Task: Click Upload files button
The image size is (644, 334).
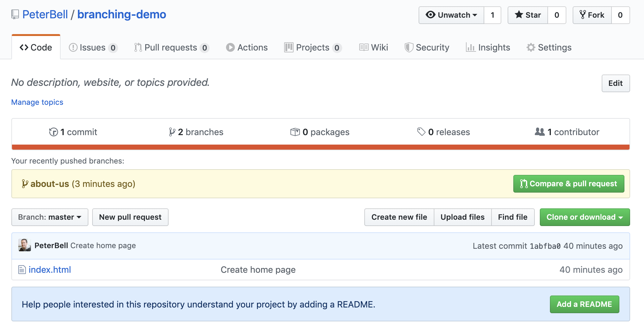Action: pos(462,217)
